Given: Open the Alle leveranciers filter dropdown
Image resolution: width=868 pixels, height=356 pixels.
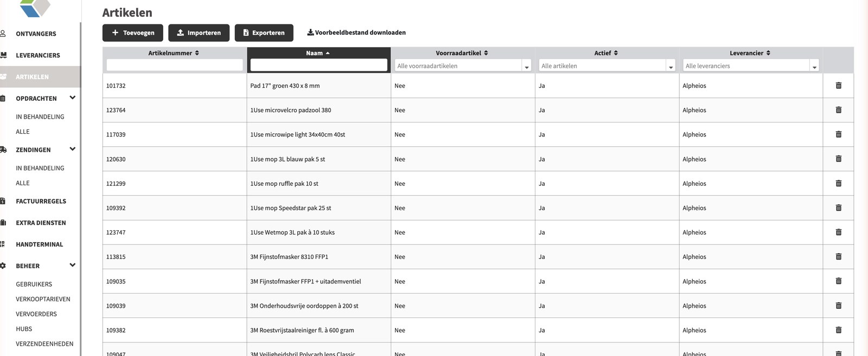Looking at the screenshot, I should coord(751,66).
